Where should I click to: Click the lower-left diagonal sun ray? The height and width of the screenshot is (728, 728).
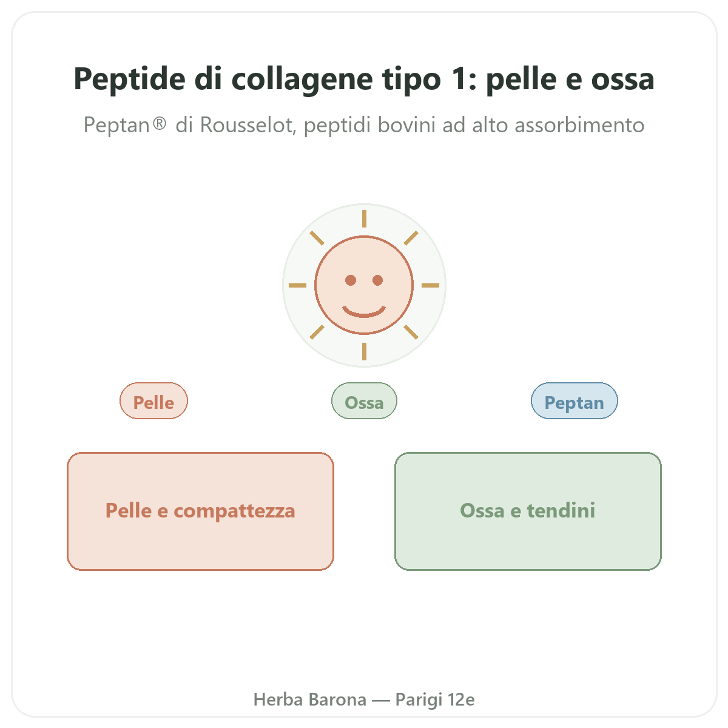[x=317, y=332]
